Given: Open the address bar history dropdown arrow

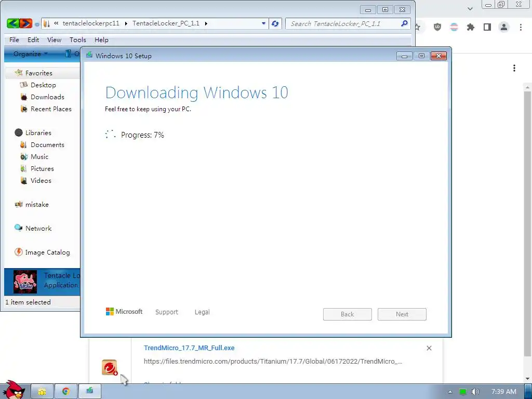Looking at the screenshot, I should pos(263,23).
